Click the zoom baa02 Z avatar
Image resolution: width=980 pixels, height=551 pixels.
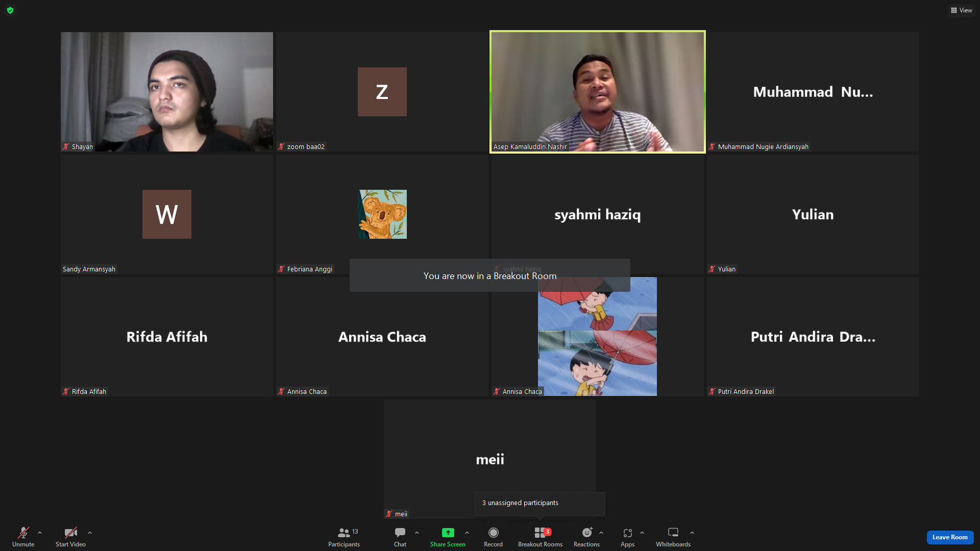pos(382,92)
